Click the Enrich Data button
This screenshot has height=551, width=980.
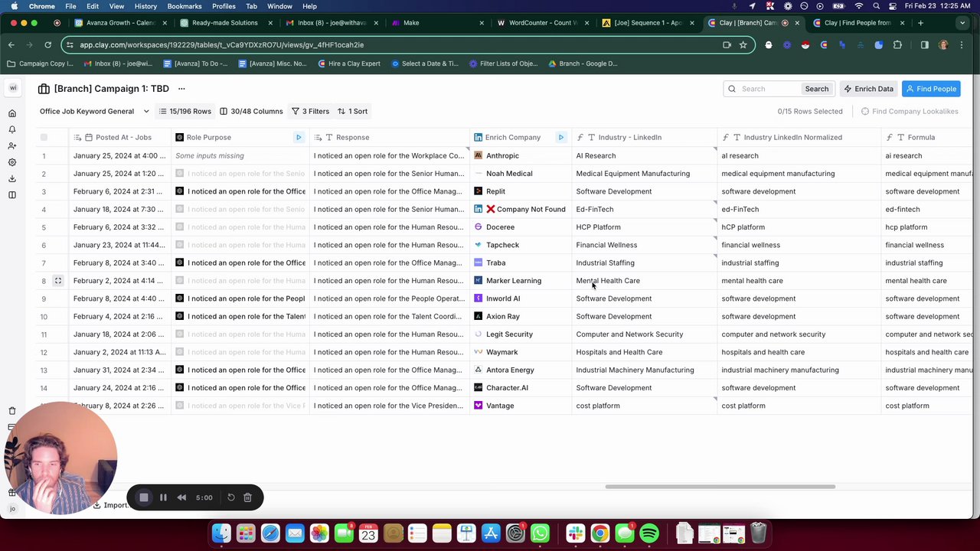coord(868,89)
